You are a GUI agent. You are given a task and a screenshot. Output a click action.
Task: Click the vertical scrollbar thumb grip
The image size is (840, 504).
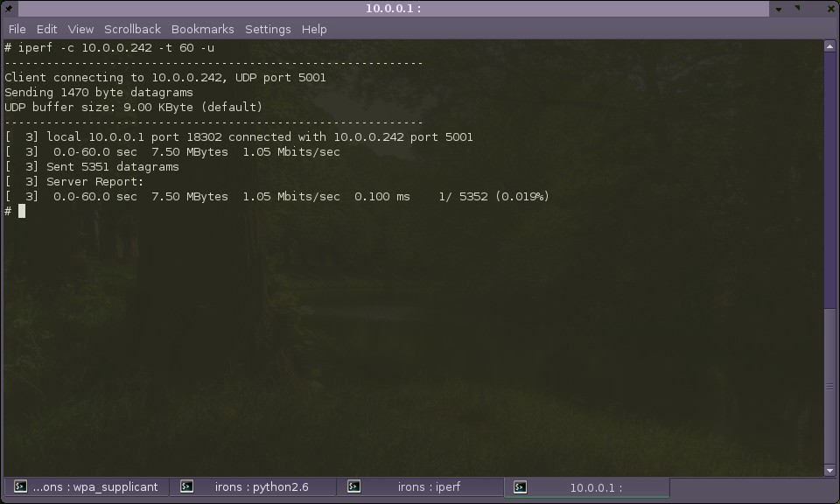[829, 386]
